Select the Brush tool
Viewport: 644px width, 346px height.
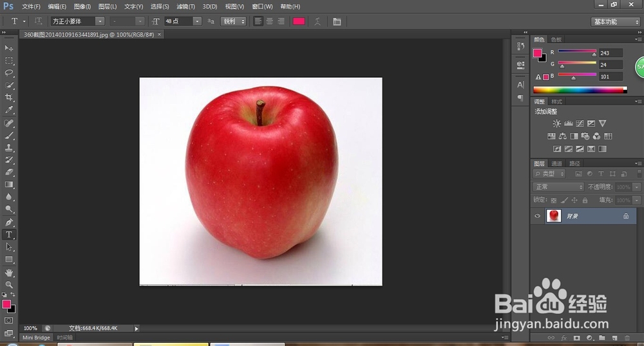[x=8, y=135]
